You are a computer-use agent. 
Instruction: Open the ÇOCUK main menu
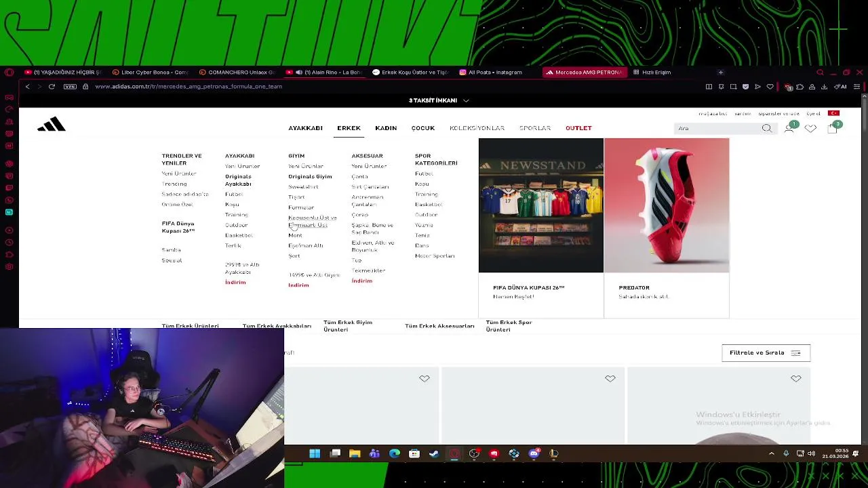click(x=423, y=128)
